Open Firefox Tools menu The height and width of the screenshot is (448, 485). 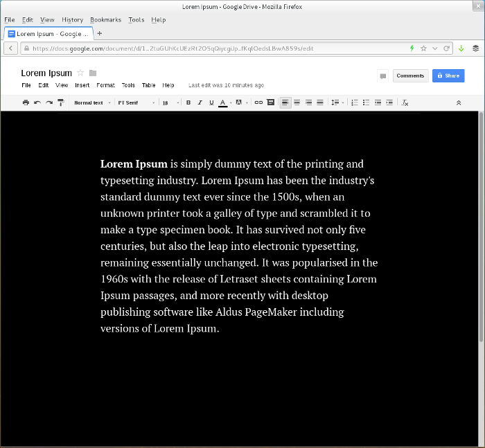coord(136,20)
